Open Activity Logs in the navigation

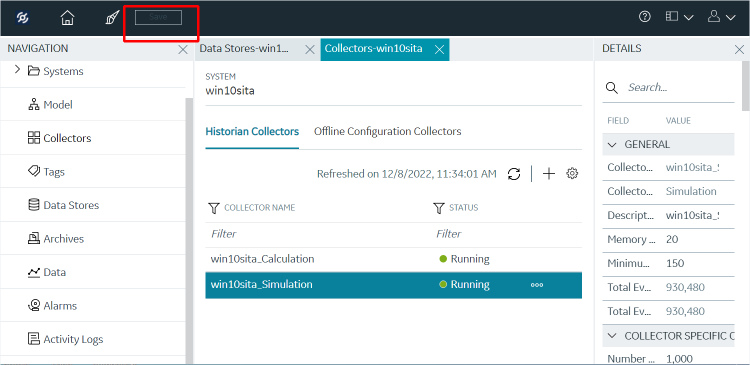pyautogui.click(x=66, y=339)
